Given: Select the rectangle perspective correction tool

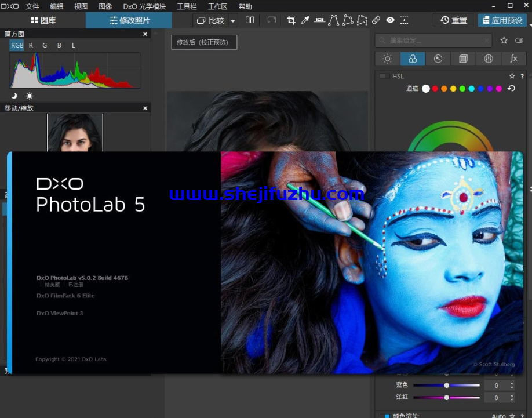Looking at the screenshot, I should (x=348, y=20).
